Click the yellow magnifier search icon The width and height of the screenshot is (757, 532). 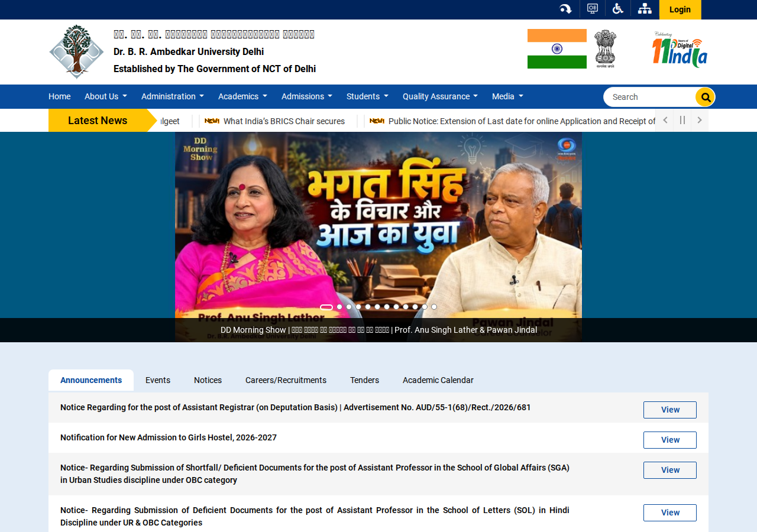point(705,97)
